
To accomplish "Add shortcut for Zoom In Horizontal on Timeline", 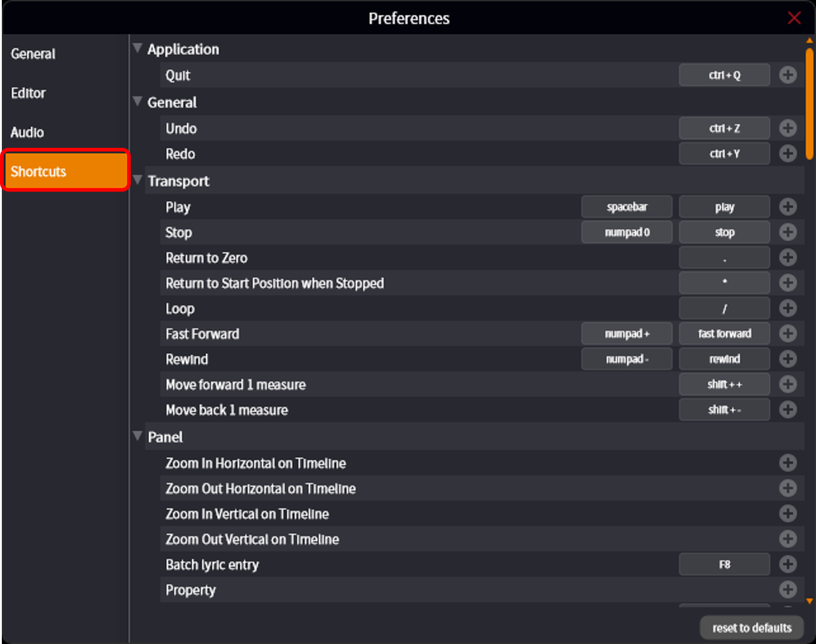I will [788, 463].
